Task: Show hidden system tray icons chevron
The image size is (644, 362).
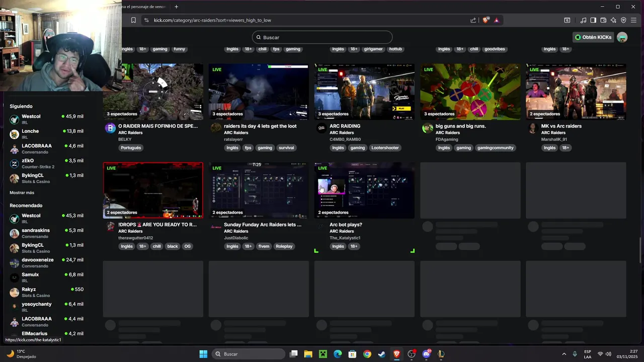Action: click(x=563, y=354)
